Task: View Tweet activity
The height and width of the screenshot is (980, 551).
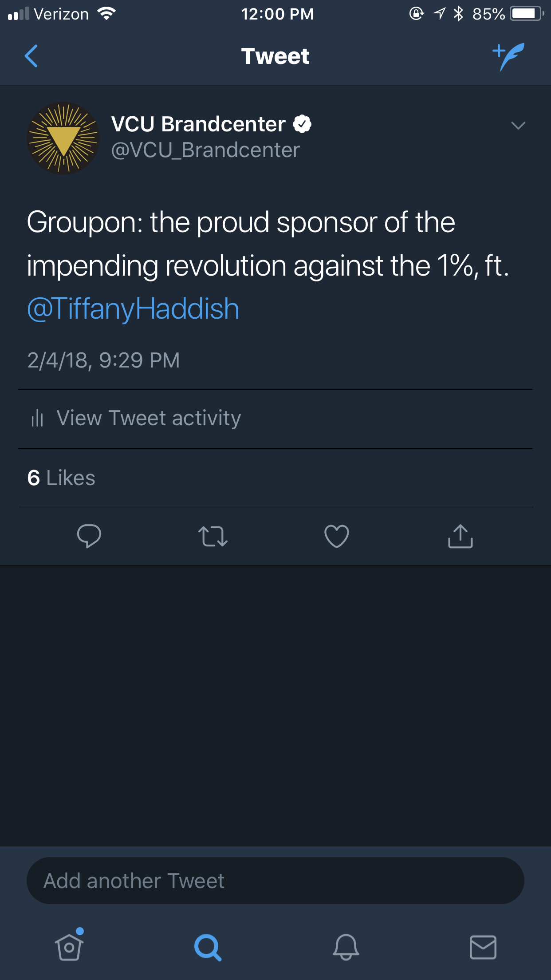Action: coord(149,418)
